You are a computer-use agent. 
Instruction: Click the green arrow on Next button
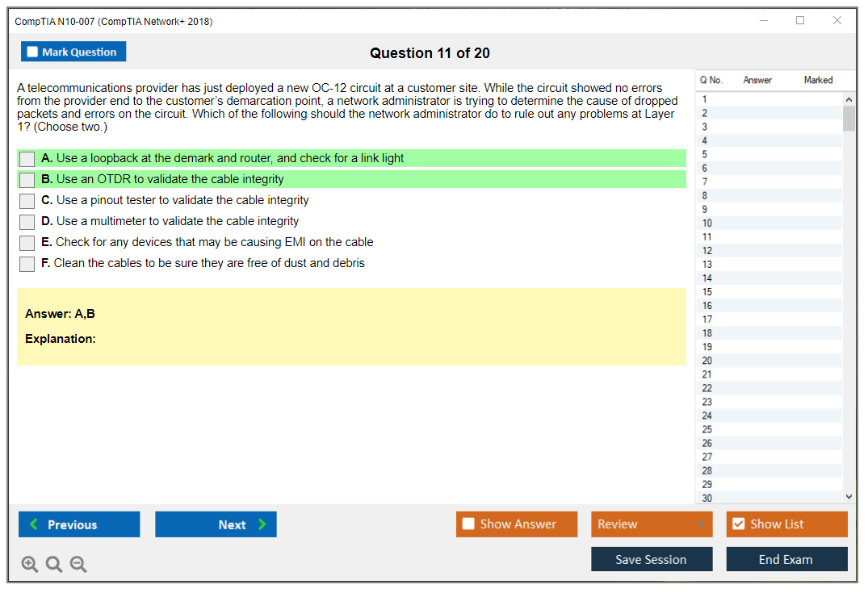pos(262,524)
